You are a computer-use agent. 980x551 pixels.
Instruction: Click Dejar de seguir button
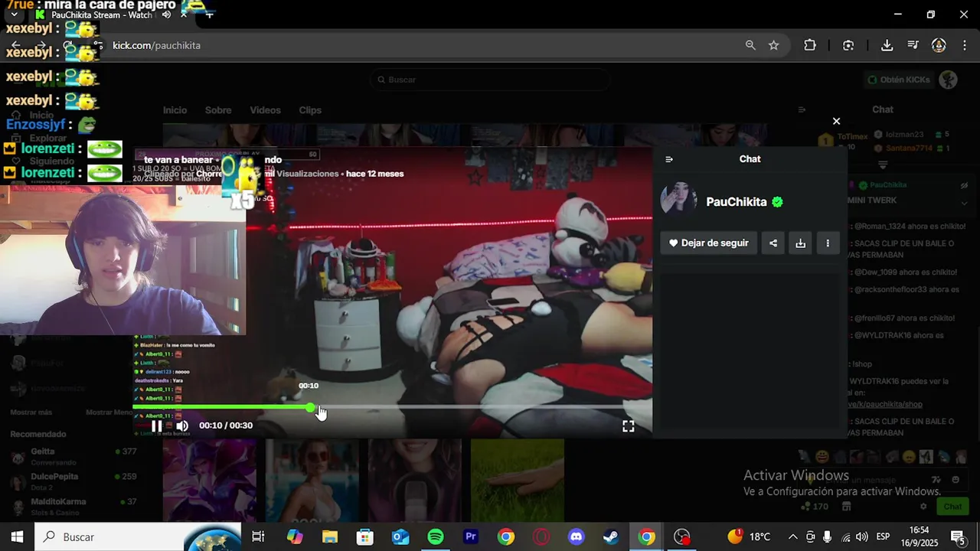tap(709, 243)
